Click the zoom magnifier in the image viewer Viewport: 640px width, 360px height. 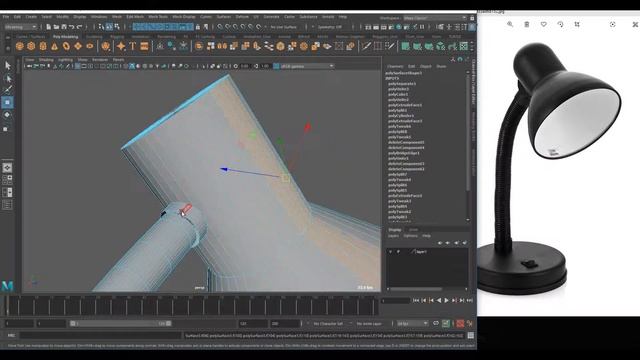510,24
